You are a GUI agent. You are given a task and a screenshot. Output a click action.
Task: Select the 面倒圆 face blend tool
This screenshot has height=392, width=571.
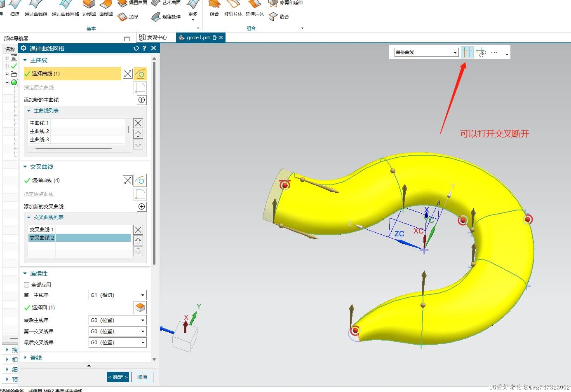[106, 9]
